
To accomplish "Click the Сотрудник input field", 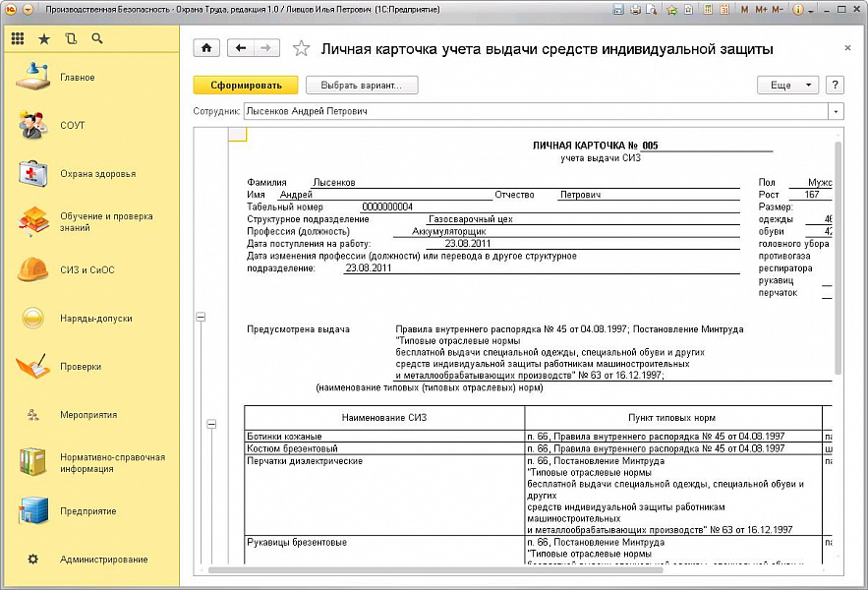I will click(536, 111).
